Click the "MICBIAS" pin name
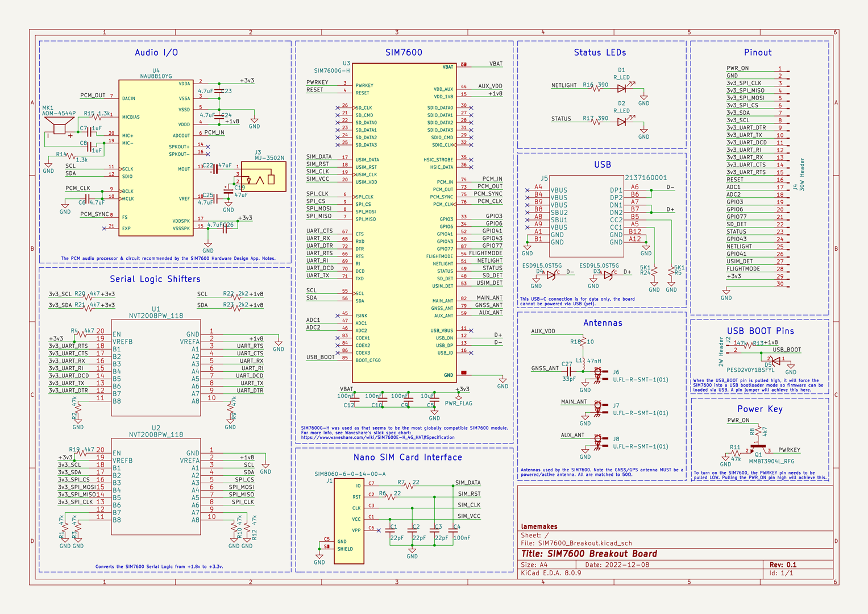Image resolution: width=868 pixels, height=614 pixels. (131, 117)
